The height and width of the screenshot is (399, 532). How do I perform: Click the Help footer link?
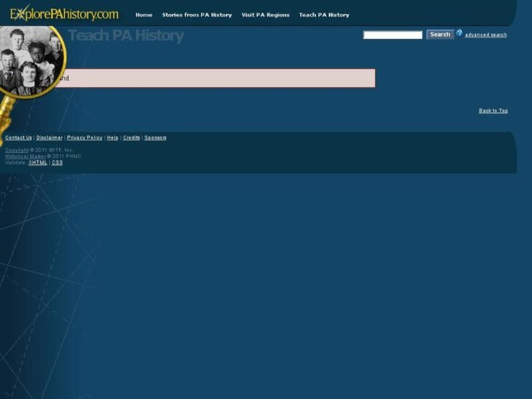coord(112,138)
